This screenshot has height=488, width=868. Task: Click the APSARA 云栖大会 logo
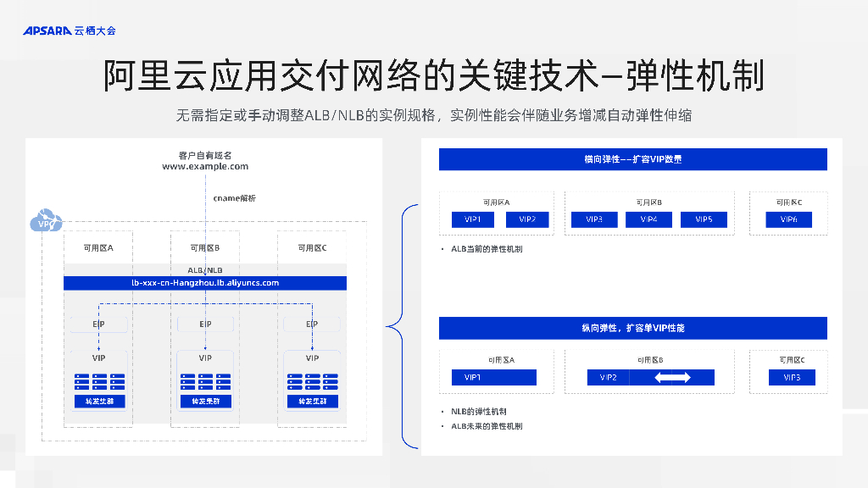point(70,31)
